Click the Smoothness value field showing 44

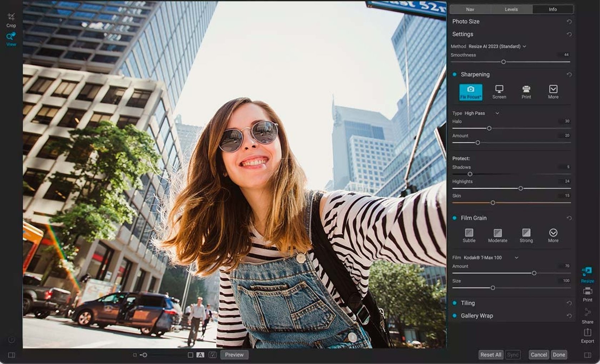coord(566,55)
